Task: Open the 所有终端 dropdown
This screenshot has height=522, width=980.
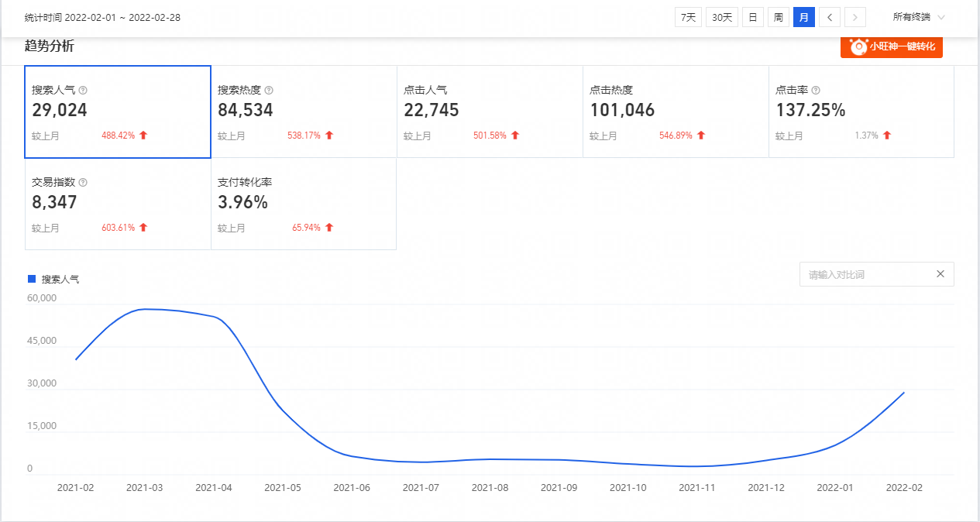Action: [919, 17]
